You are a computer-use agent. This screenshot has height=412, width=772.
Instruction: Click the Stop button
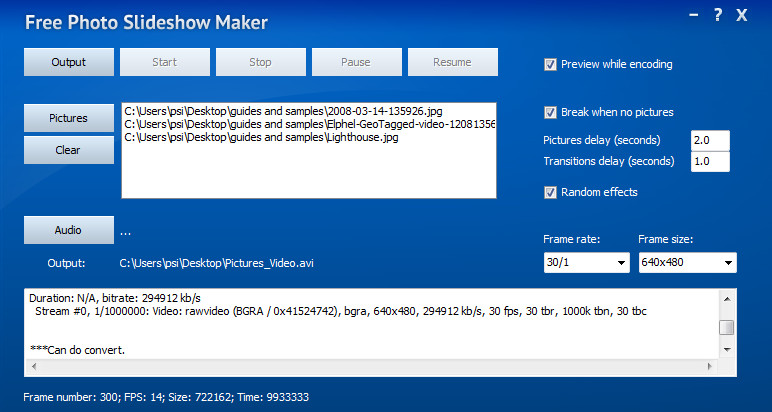[x=260, y=62]
